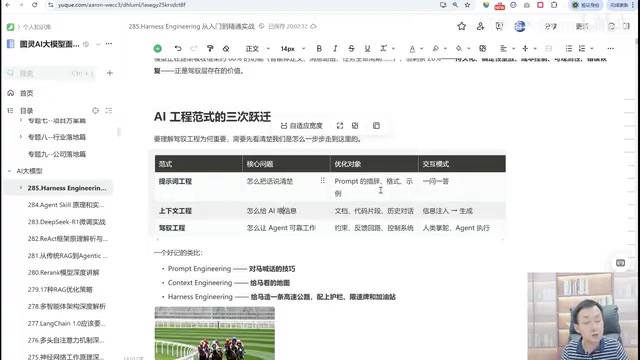Click the collapse all tree icon

click(x=109, y=111)
